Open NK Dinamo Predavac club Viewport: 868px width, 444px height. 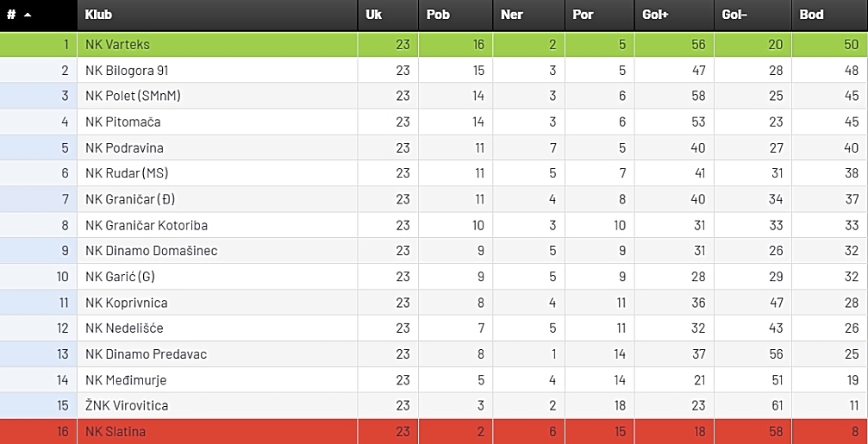pyautogui.click(x=147, y=354)
